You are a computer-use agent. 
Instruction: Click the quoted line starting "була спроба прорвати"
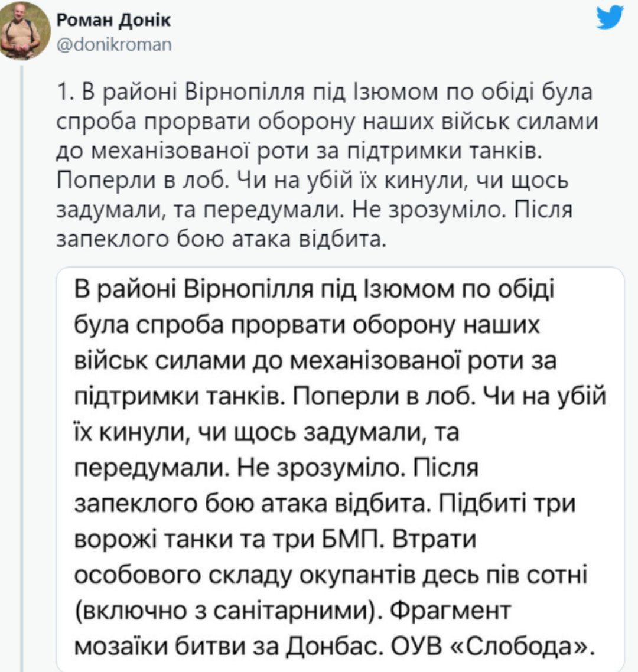307,326
